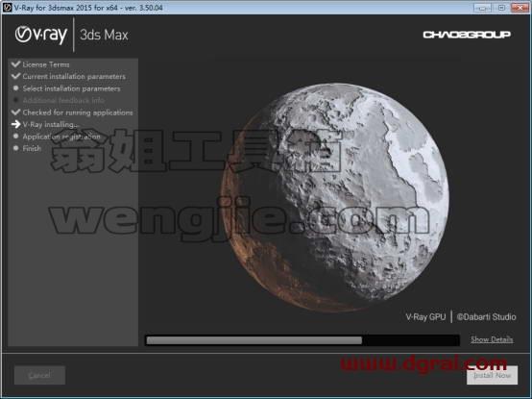
Task: Click the V-Ray logo in header
Action: tap(41, 35)
